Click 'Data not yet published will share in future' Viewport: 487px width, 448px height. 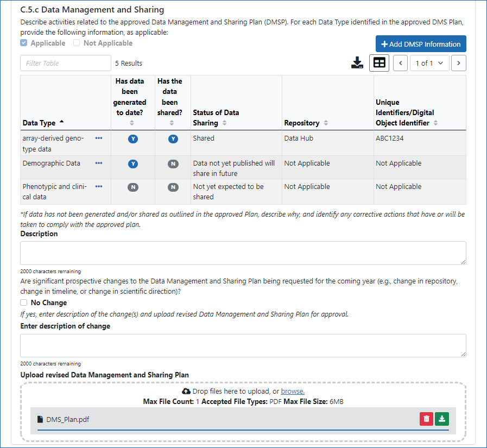[x=234, y=168]
